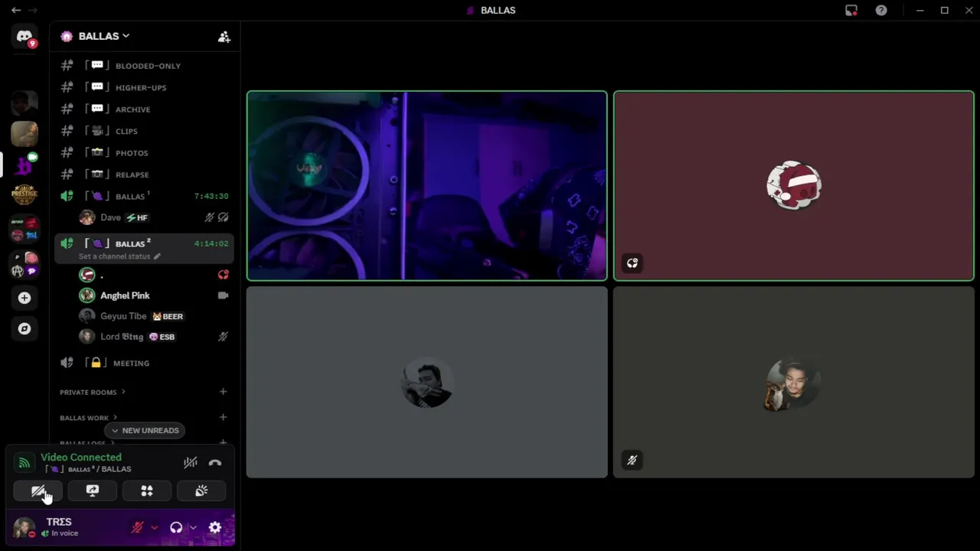The height and width of the screenshot is (551, 980).
Task: Focus the red background video tile
Action: coord(794,186)
